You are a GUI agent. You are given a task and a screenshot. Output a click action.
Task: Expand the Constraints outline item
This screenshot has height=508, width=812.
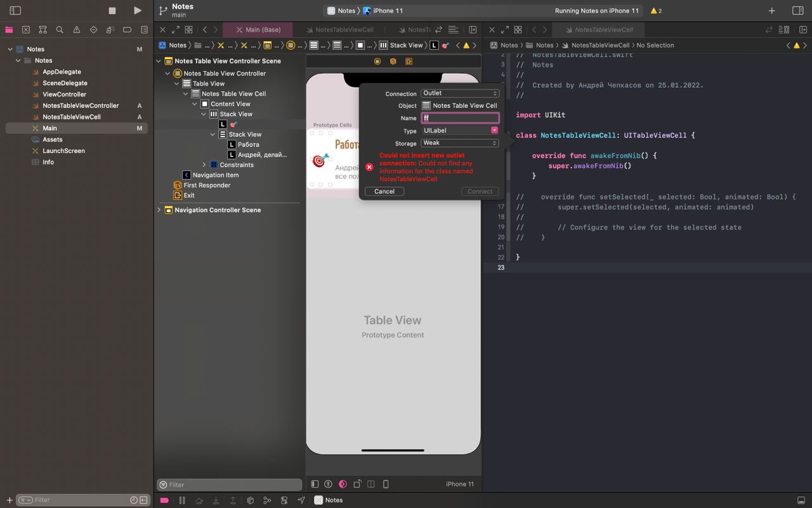point(204,164)
